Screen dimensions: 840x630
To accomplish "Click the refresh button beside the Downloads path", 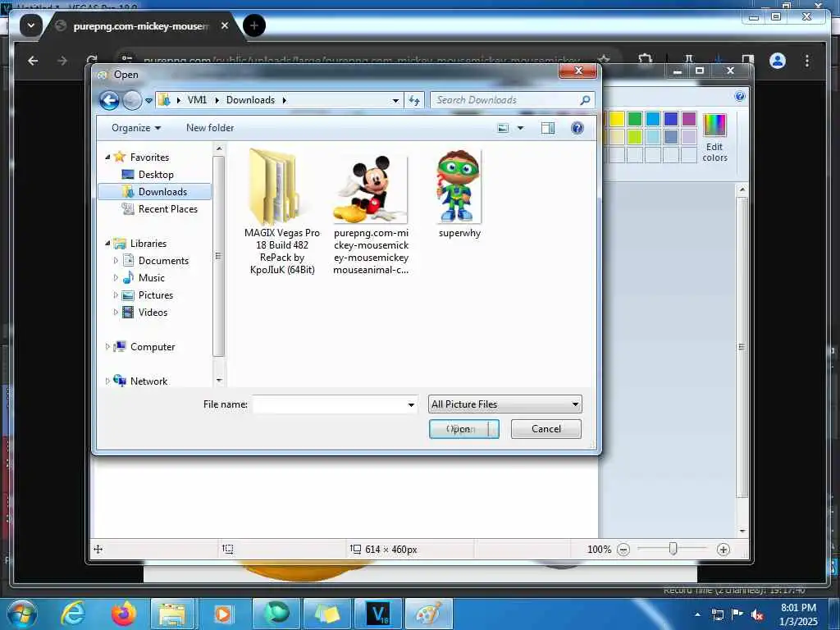I will click(414, 100).
